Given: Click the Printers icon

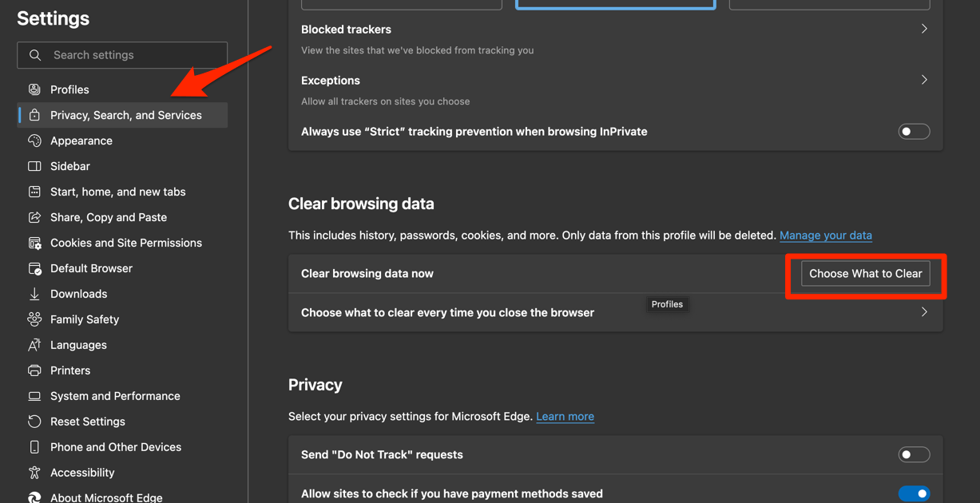Looking at the screenshot, I should 34,370.
